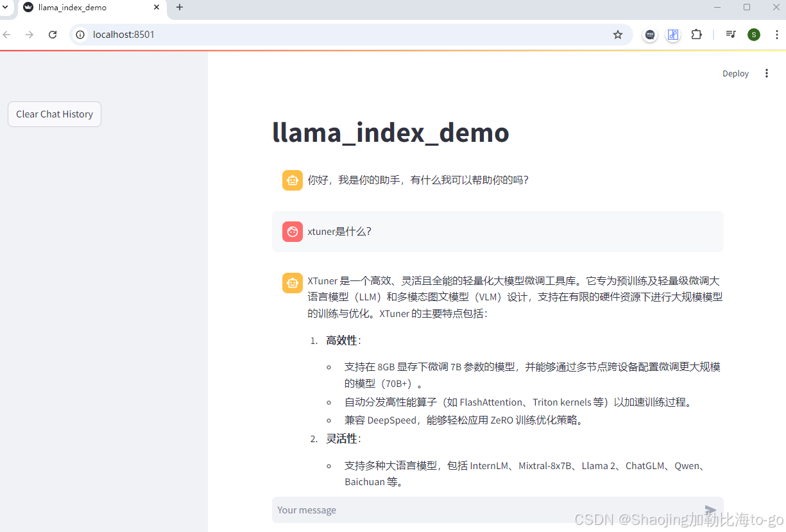
Task: Open a new browser tab with plus button
Action: 179,8
